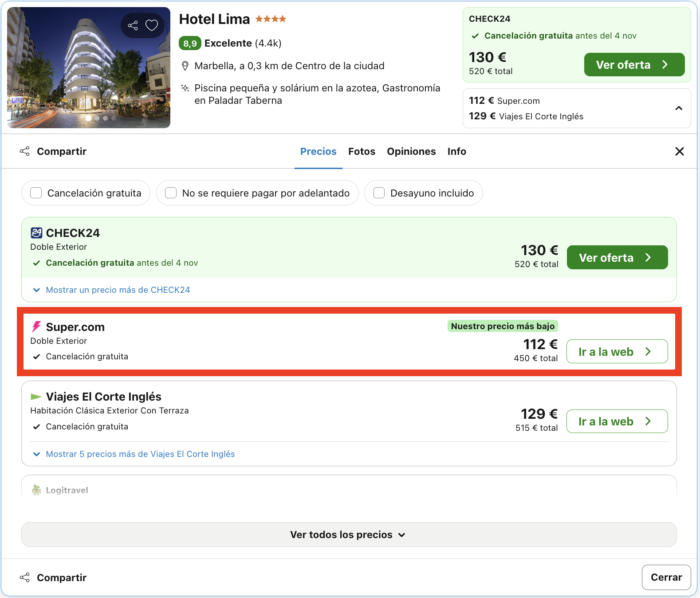The image size is (700, 598).
Task: Close the price panel with the X
Action: [679, 151]
